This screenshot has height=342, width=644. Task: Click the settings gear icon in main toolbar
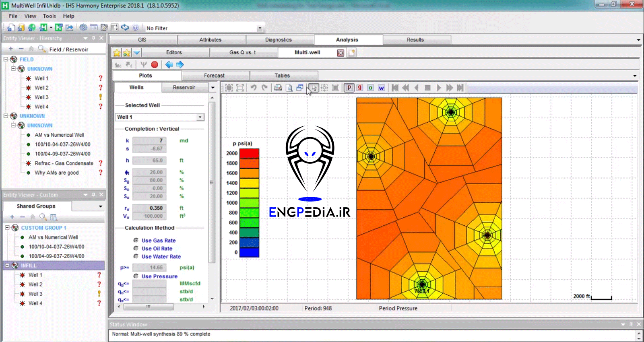83,27
